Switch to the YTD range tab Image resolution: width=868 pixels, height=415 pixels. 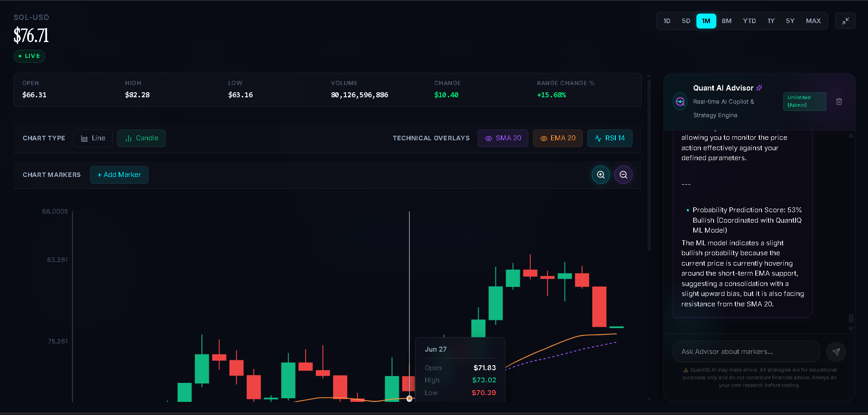(x=749, y=21)
